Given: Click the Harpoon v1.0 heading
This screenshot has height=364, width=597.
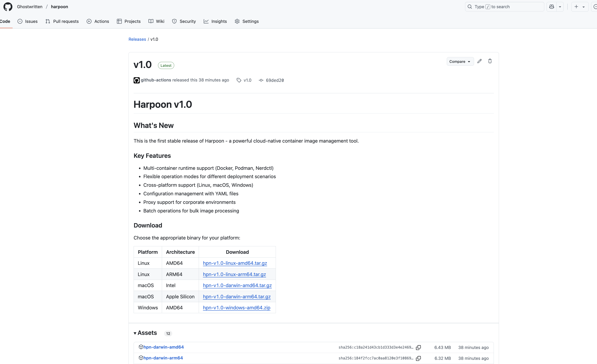Looking at the screenshot, I should (x=163, y=105).
